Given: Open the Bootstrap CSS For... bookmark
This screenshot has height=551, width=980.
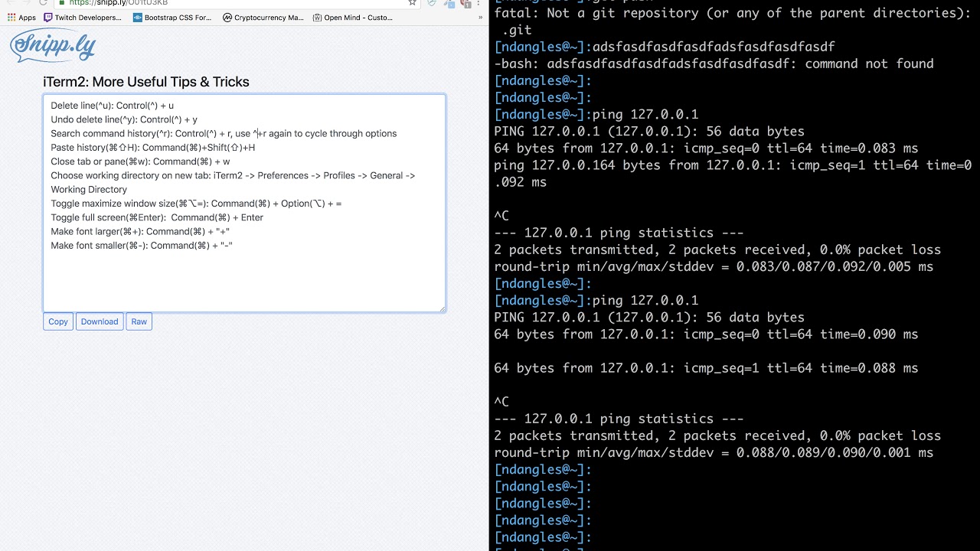Looking at the screenshot, I should coord(172,18).
